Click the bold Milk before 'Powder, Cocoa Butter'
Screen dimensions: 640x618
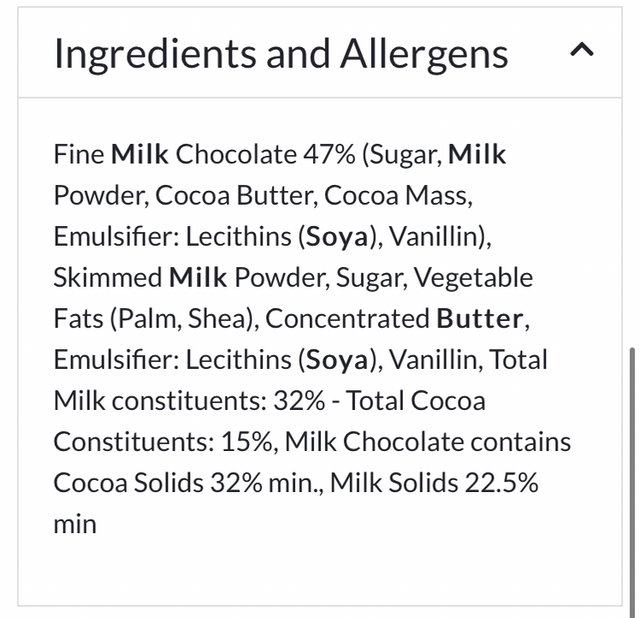[477, 155]
